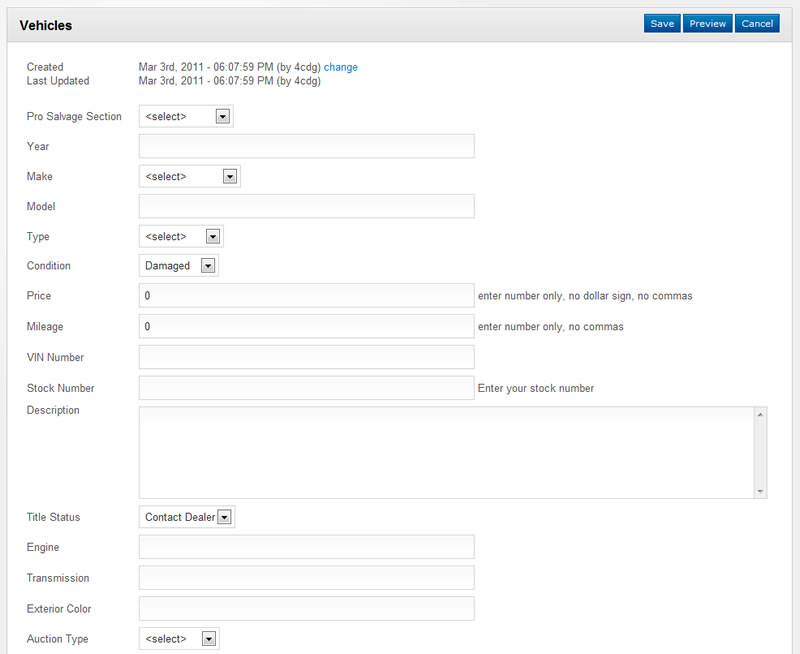Expand the Auction Type dropdown
800x654 pixels.
click(179, 639)
